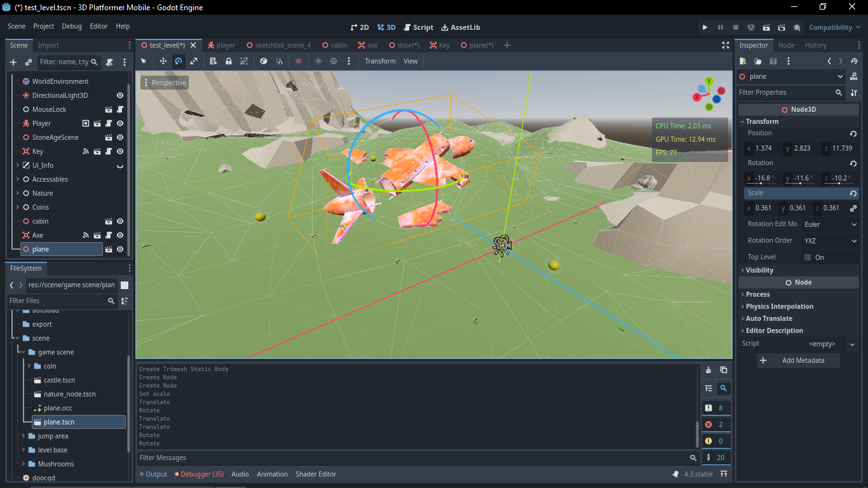Image resolution: width=868 pixels, height=488 pixels.
Task: Instantiate a child scene via link icon
Action: pyautogui.click(x=29, y=62)
